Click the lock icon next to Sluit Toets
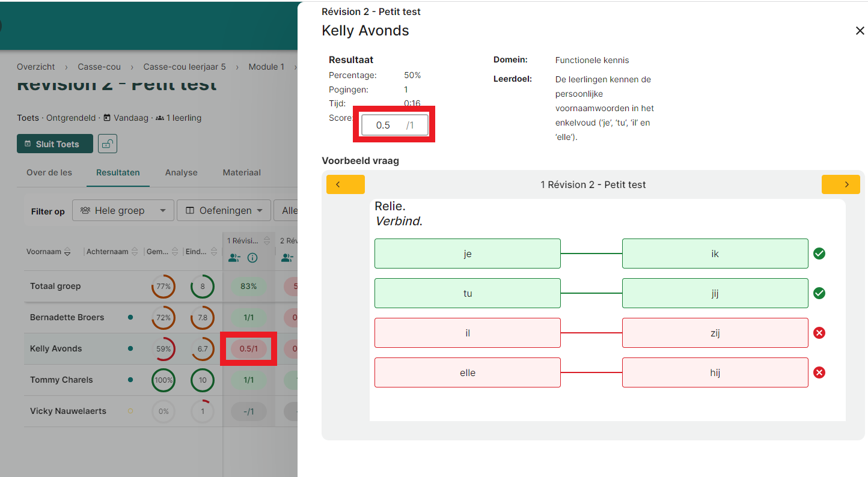Image resolution: width=868 pixels, height=477 pixels. click(x=108, y=144)
